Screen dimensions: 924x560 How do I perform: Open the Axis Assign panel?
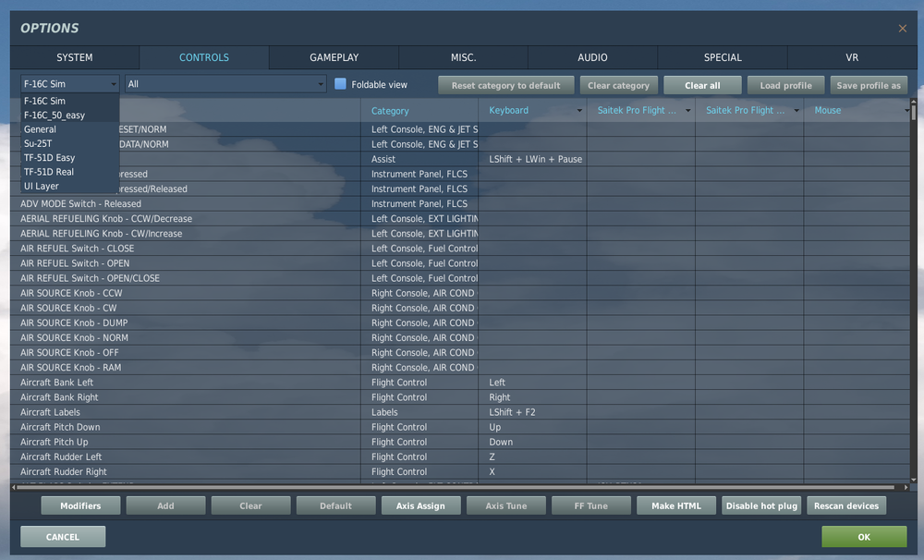coord(420,505)
